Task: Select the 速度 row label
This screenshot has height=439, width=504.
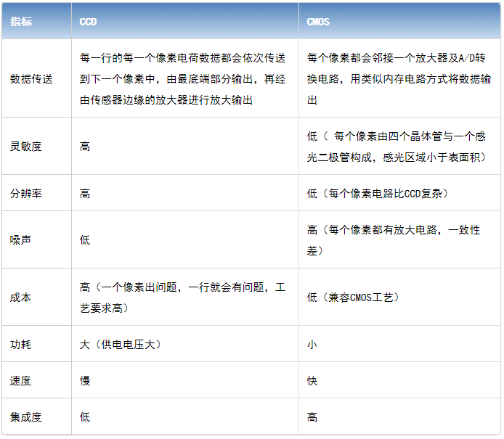Action: pos(20,380)
